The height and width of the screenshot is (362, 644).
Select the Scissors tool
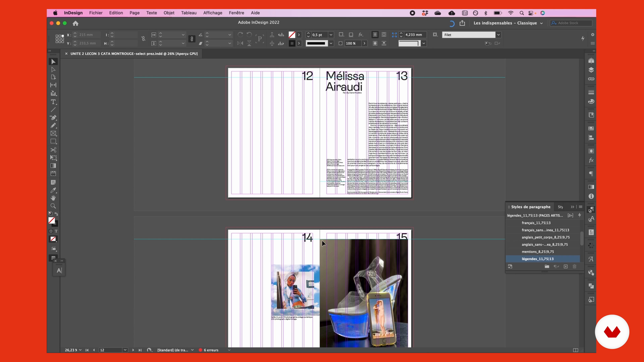[53, 150]
